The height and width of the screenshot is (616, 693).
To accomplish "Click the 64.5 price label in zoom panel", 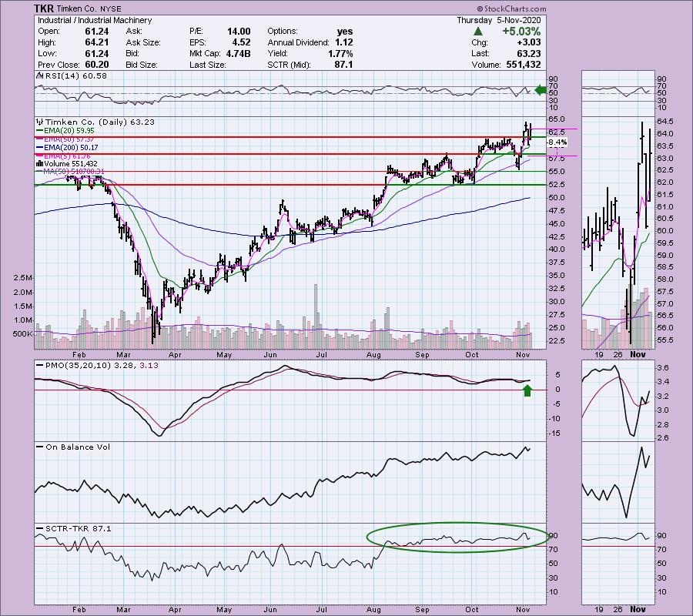I will pyautogui.click(x=665, y=122).
